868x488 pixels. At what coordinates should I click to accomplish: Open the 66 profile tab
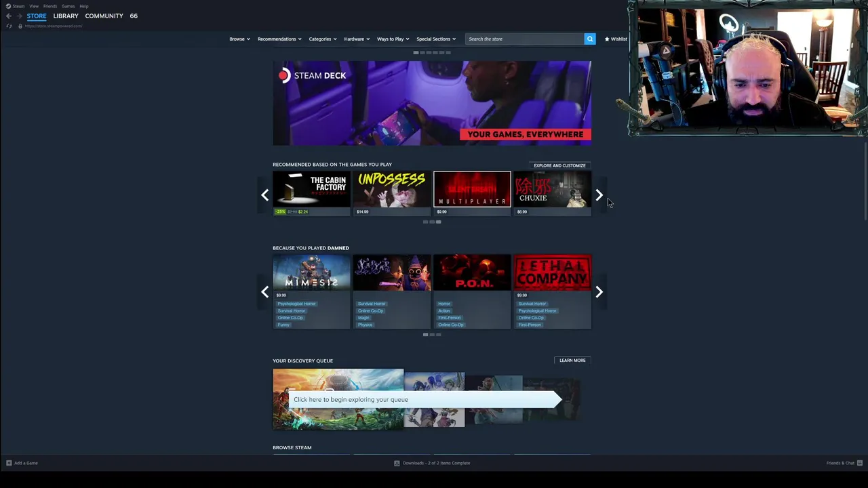point(134,16)
